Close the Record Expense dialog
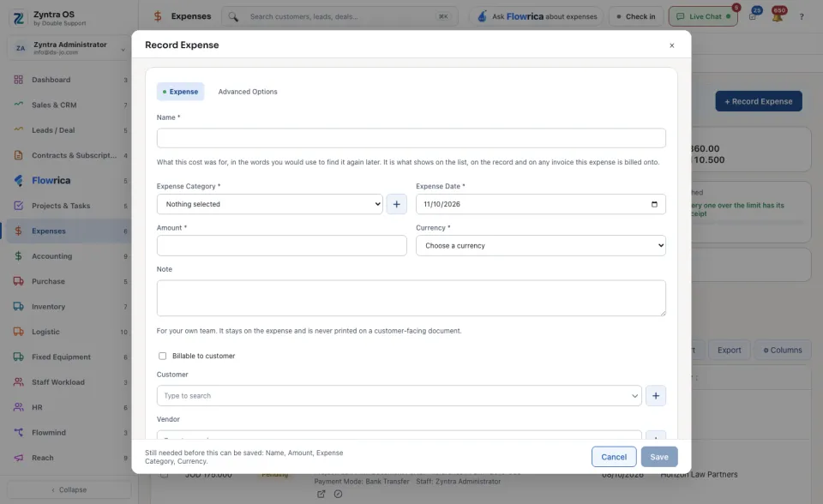Viewport: 823px width, 504px height. tap(672, 45)
